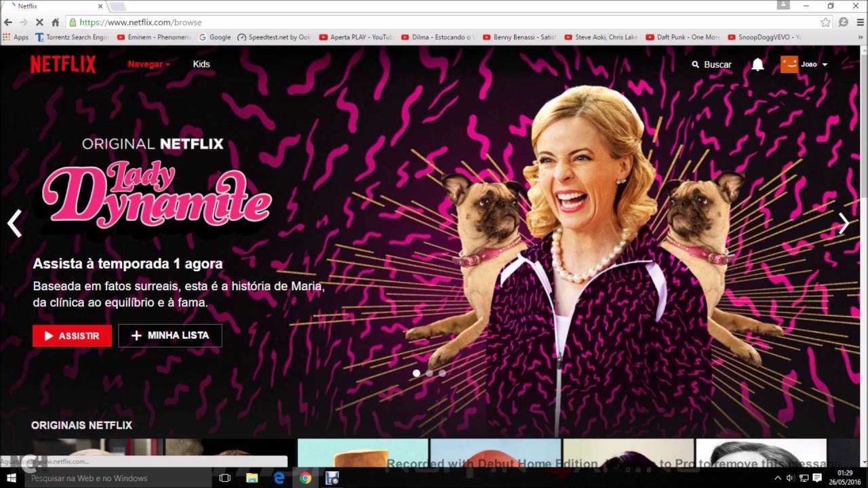Open the notifications bell

point(757,64)
